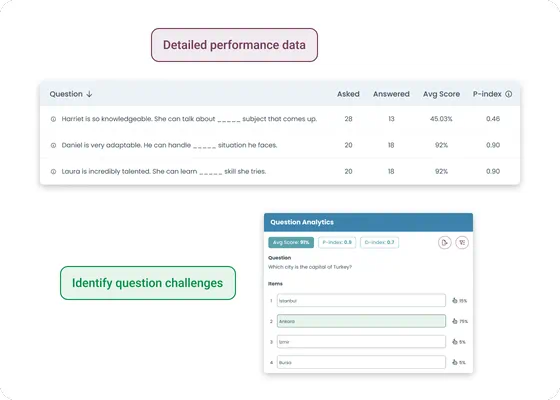Click the Asked value 28 in Harriet row

[x=349, y=119]
